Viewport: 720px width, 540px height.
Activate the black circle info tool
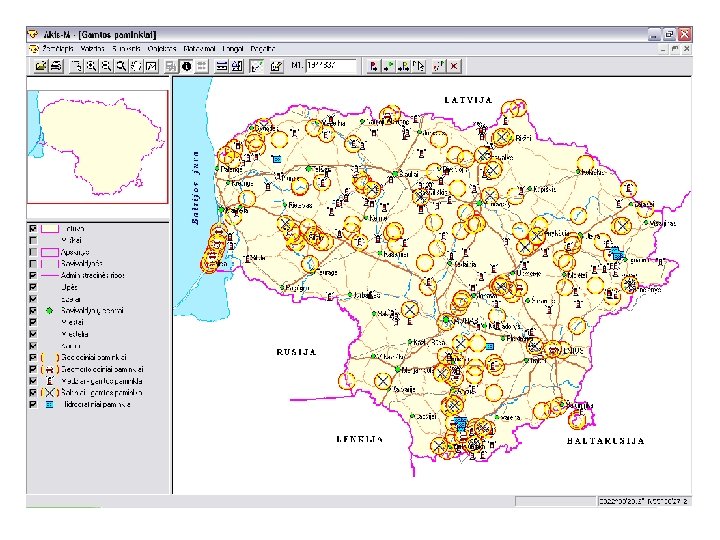coord(186,66)
